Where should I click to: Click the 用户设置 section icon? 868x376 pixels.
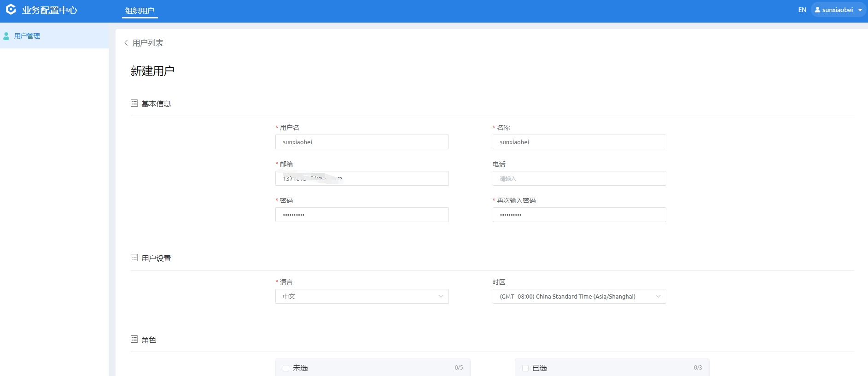click(134, 258)
